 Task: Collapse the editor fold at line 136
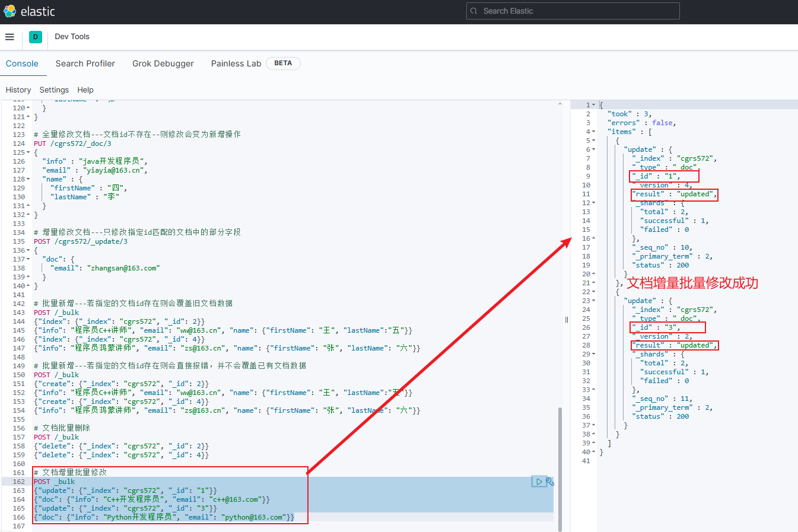pyautogui.click(x=28, y=250)
